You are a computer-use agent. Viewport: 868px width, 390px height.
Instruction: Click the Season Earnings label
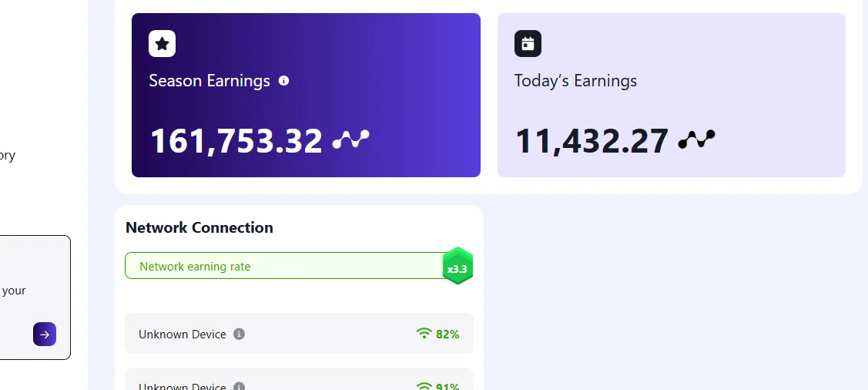209,81
